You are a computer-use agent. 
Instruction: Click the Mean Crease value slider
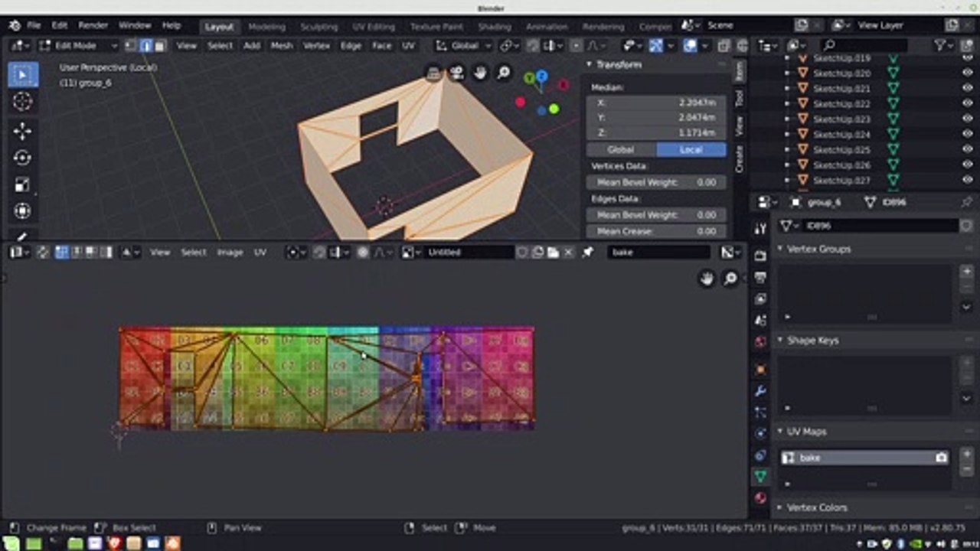click(x=656, y=231)
